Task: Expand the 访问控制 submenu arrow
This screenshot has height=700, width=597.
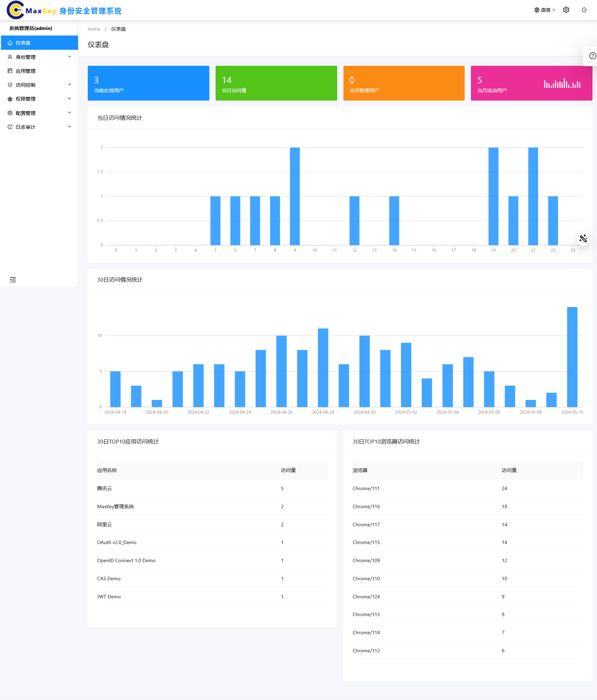Action: (69, 85)
